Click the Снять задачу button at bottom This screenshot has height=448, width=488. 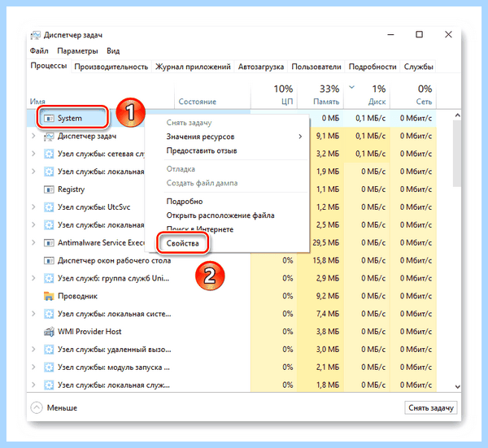[x=431, y=408]
